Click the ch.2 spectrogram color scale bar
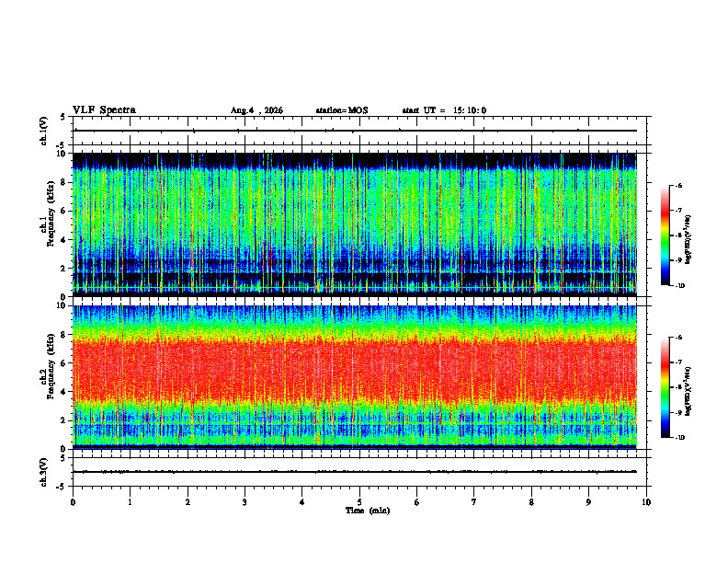728x563 pixels. click(x=665, y=387)
